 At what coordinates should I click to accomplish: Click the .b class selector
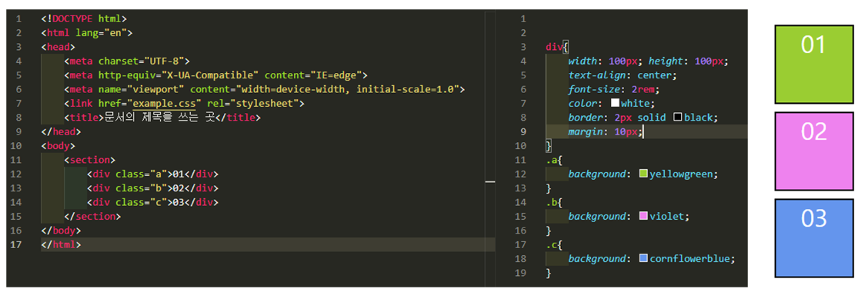pos(551,202)
